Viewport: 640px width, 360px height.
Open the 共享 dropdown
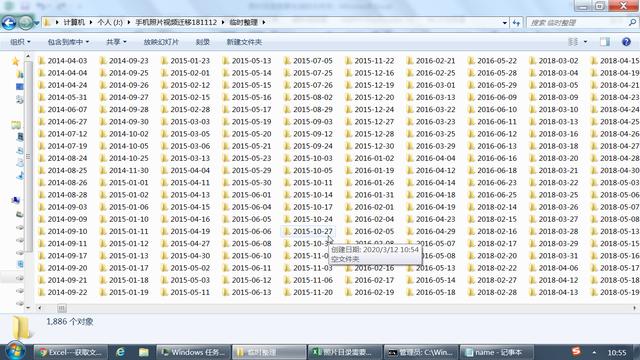coord(116,42)
